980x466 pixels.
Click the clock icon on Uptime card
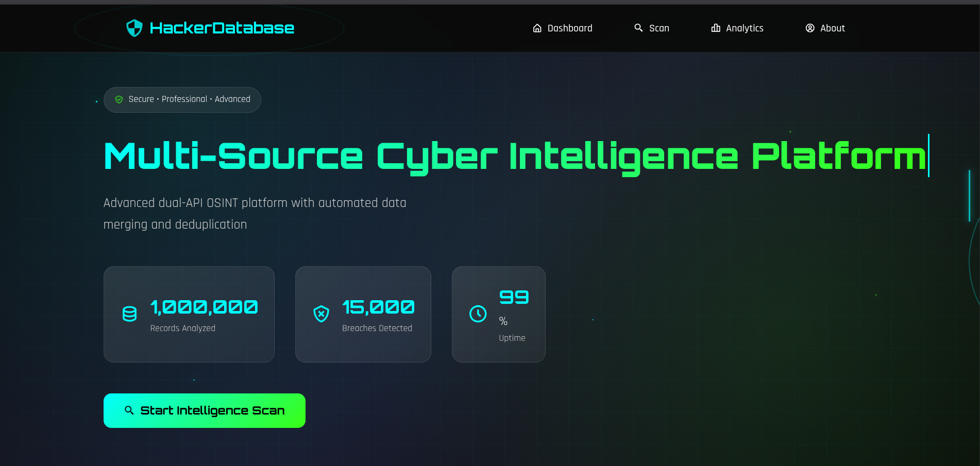coord(478,314)
